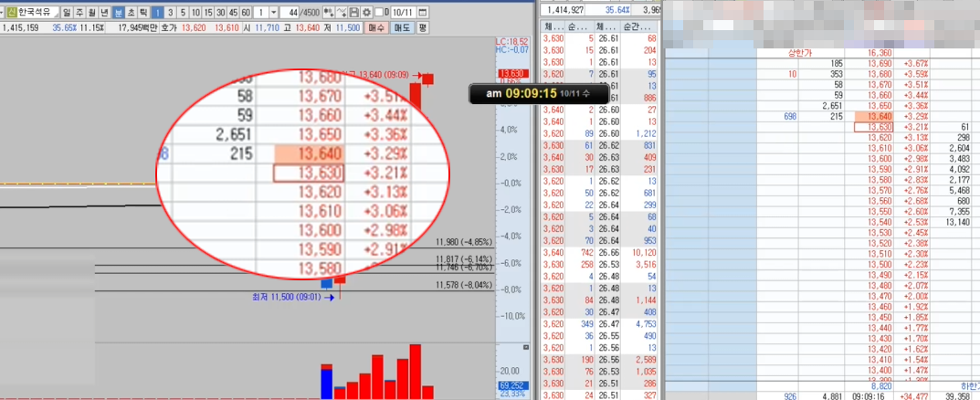The height and width of the screenshot is (400, 980).
Task: Select the 주 weekly chart period
Action: pos(79,12)
